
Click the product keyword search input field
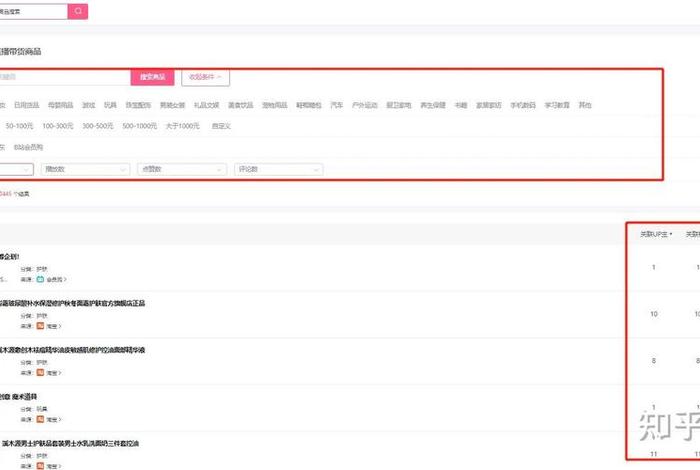(x=62, y=77)
